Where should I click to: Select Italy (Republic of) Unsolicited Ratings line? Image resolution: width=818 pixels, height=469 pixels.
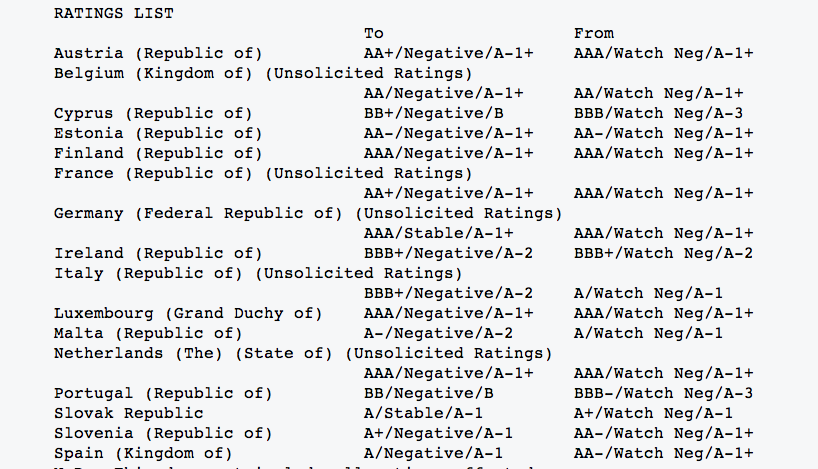pyautogui.click(x=258, y=274)
